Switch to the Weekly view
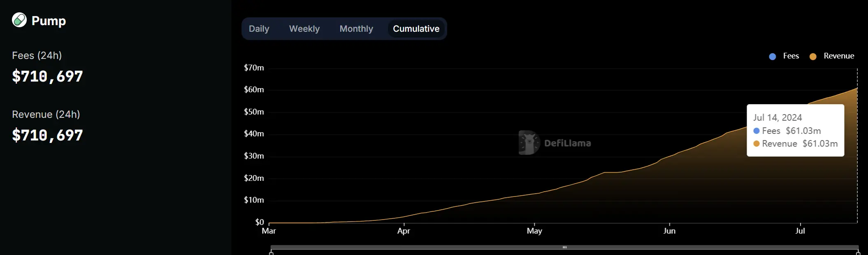Viewport: 868px width, 255px height. (x=304, y=29)
